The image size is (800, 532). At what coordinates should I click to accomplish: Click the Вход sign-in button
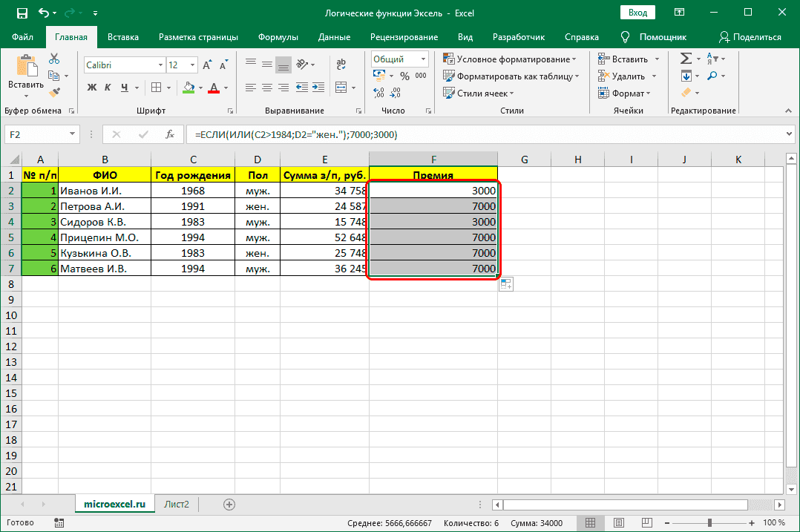click(637, 13)
